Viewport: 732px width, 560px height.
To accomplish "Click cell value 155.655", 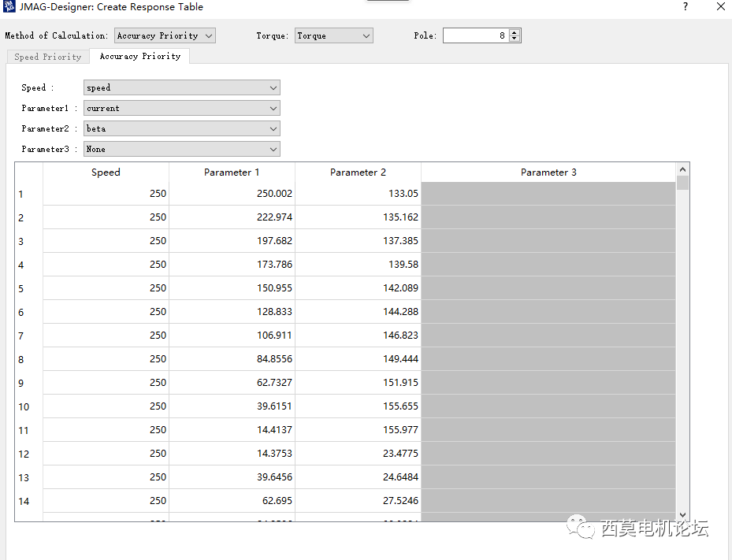I will [x=358, y=406].
